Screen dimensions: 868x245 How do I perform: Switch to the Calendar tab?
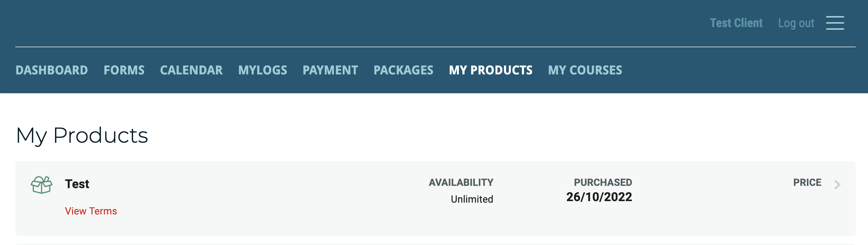(x=191, y=70)
